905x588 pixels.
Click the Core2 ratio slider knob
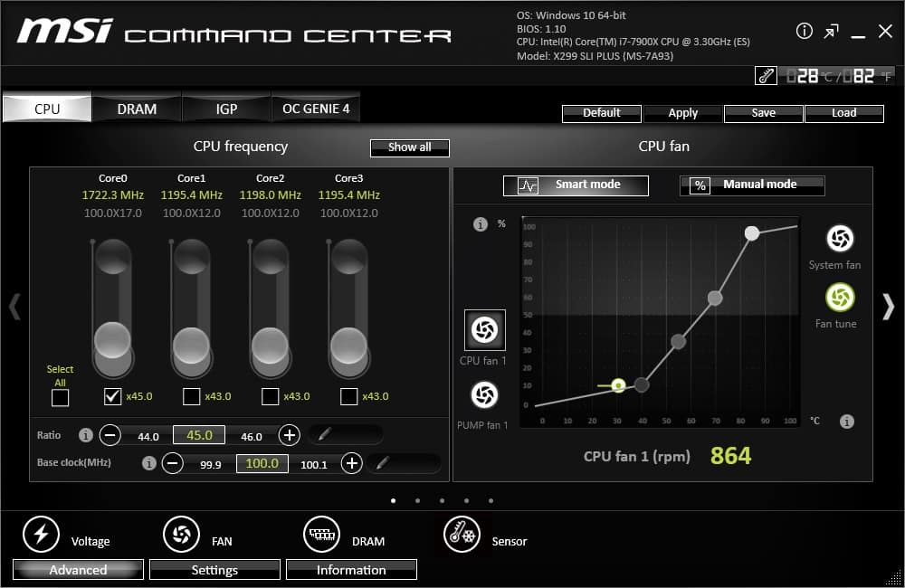coord(270,345)
